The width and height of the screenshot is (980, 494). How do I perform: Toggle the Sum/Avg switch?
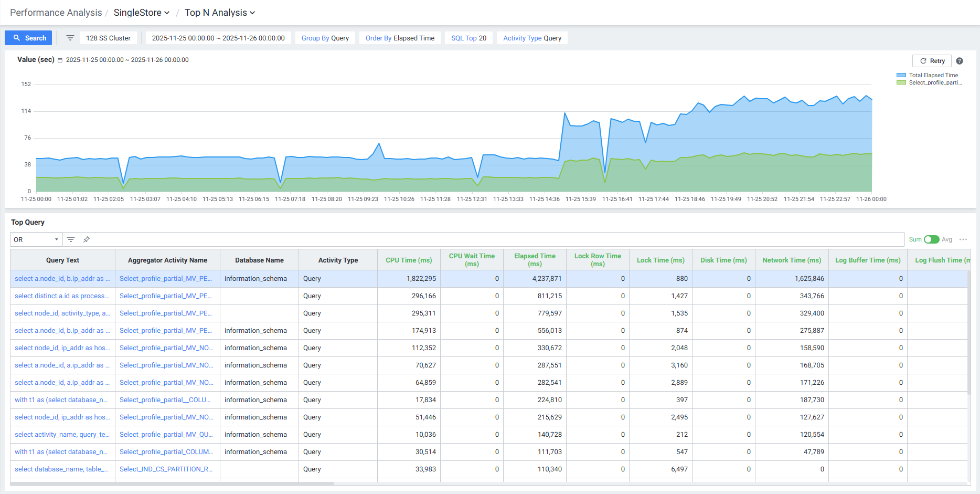tap(931, 239)
